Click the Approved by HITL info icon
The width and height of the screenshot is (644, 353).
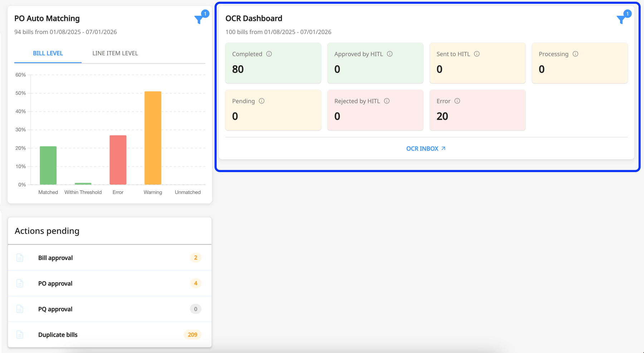390,54
